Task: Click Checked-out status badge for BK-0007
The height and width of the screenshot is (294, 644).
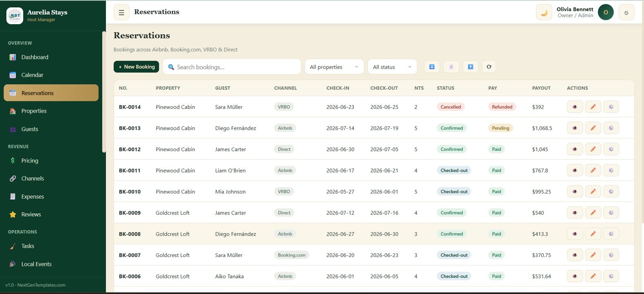Action: [454, 255]
